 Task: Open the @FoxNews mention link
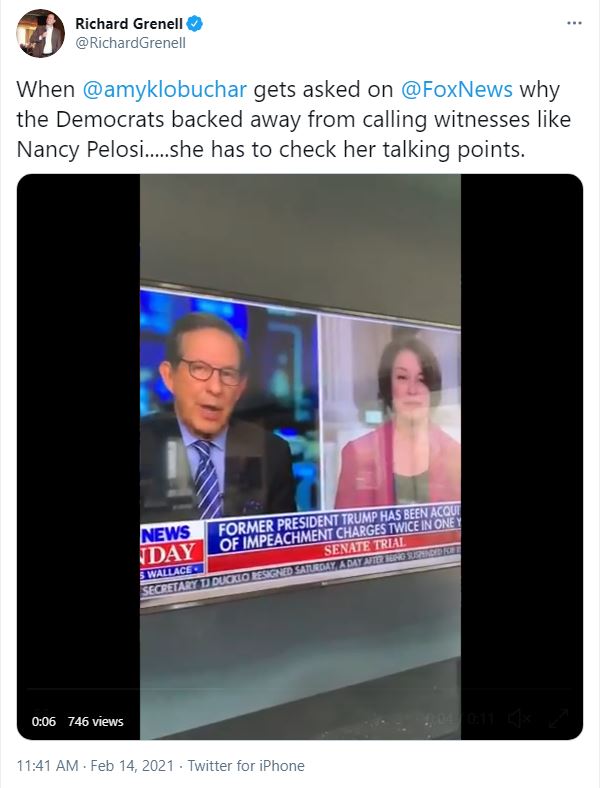pos(457,89)
